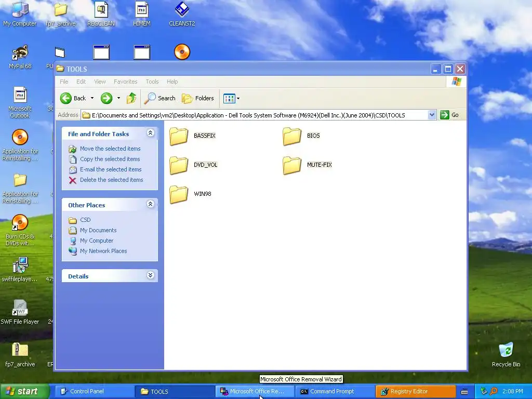The width and height of the screenshot is (532, 399).
Task: Select the WIN98 folder icon
Action: point(179,194)
